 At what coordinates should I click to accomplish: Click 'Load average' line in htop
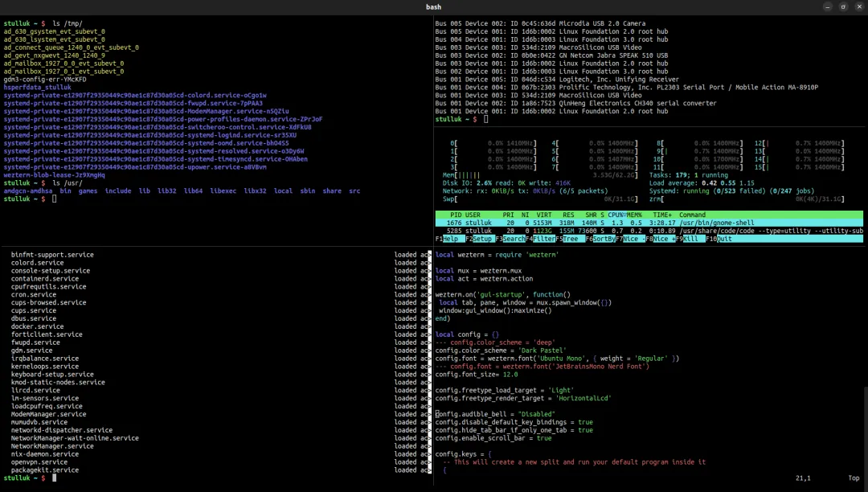click(702, 182)
